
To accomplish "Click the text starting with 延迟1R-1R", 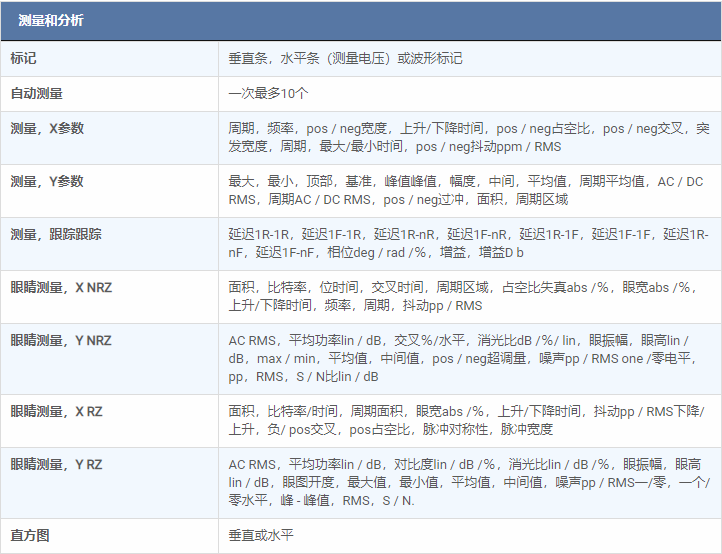I will (x=468, y=243).
